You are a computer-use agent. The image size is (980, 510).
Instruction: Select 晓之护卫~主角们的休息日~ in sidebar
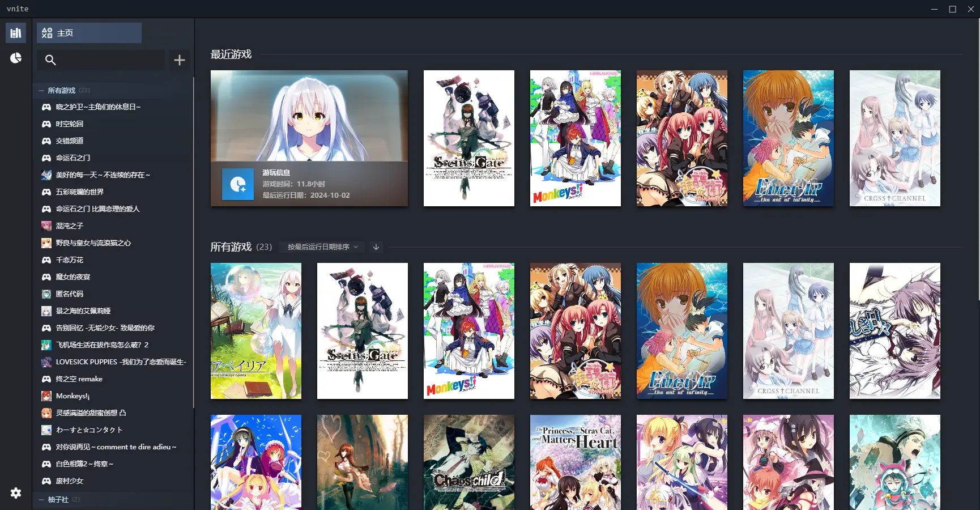[x=113, y=107]
